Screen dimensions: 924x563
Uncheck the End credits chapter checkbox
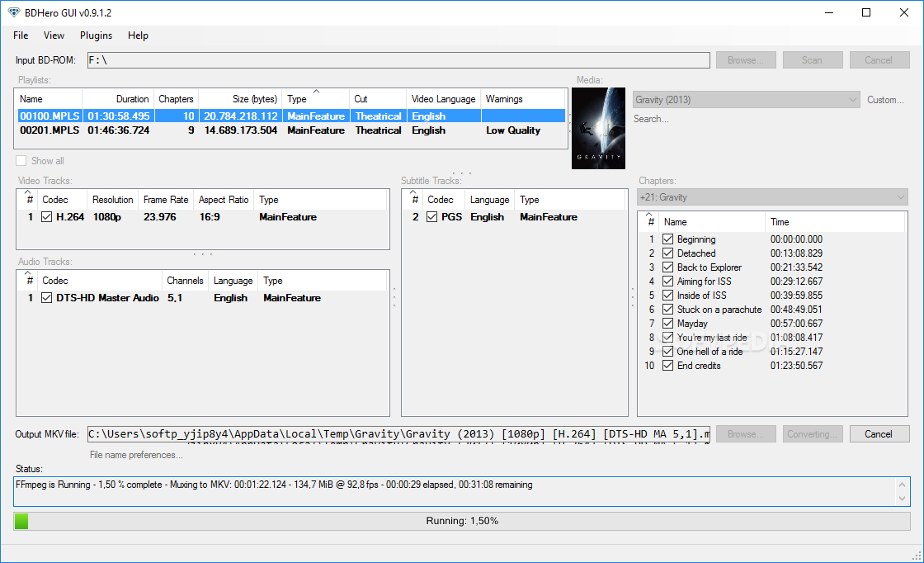pyautogui.click(x=667, y=366)
